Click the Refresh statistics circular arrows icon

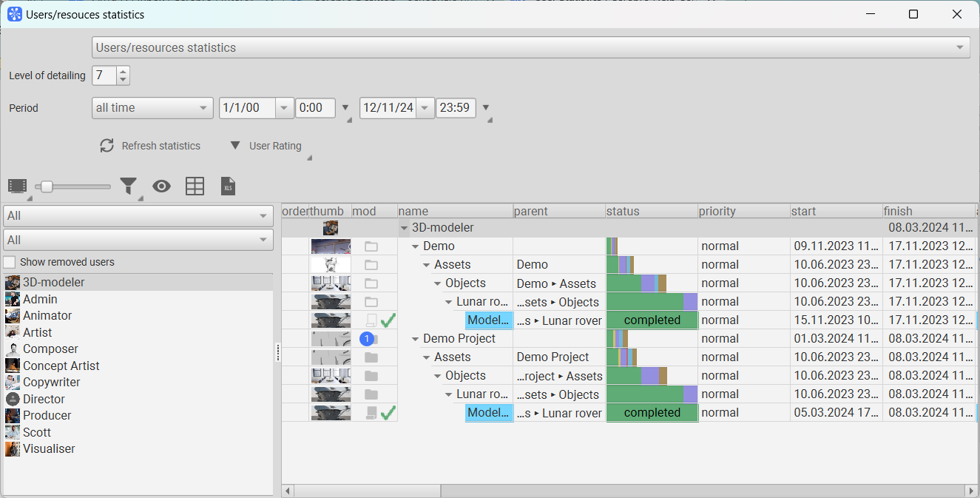click(107, 146)
